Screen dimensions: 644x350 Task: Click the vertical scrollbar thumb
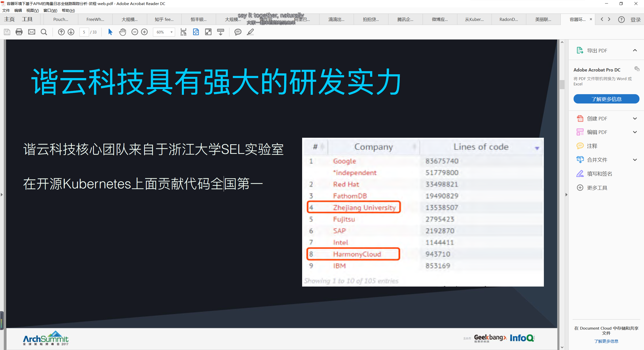pos(562,85)
